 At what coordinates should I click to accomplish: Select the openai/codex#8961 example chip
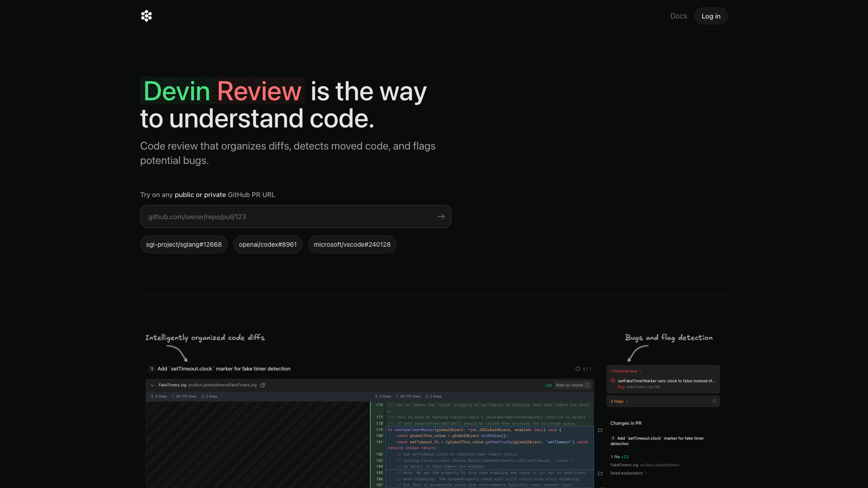pos(268,244)
